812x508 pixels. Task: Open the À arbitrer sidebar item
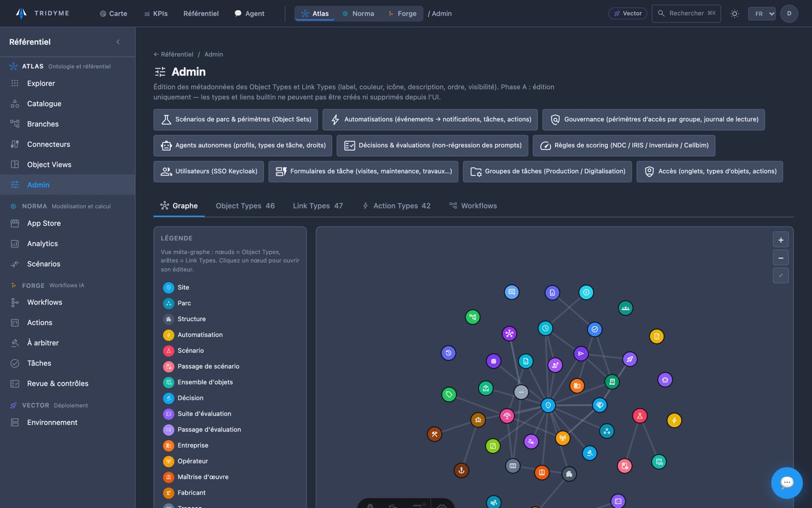click(67, 343)
